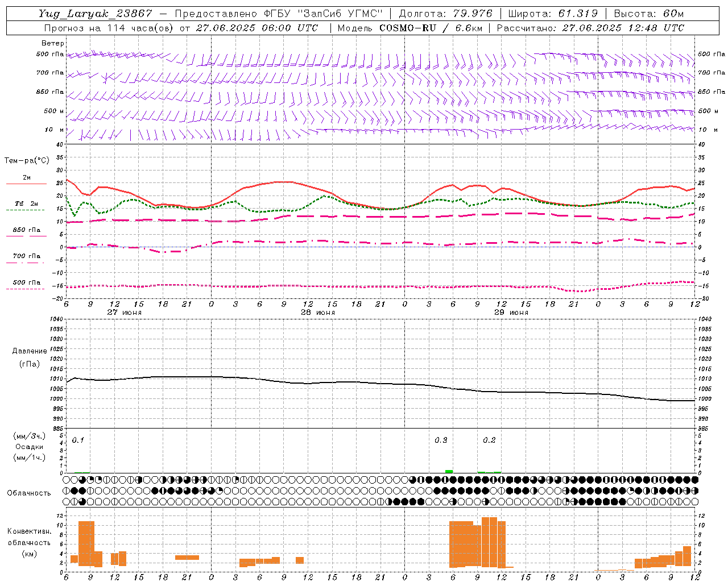Click the 2м temperature legend label
This screenshot has height=582, width=728.
tap(27, 178)
